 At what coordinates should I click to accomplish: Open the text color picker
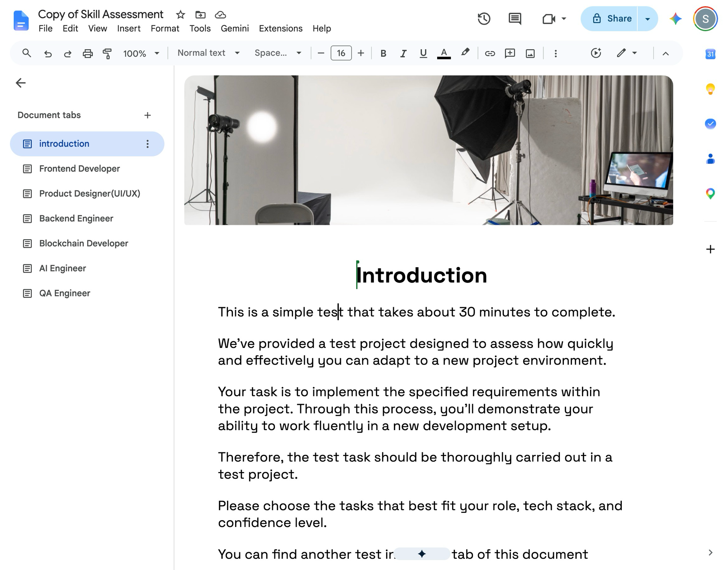click(x=444, y=53)
